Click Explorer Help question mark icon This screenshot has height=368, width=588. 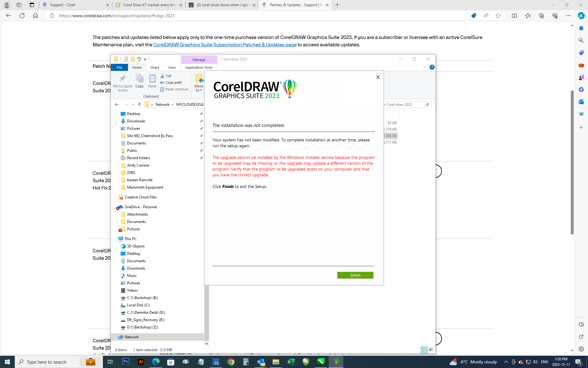(432, 67)
